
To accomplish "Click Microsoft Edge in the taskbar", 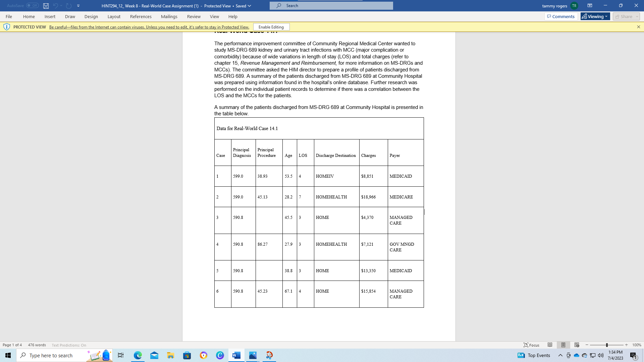I will coord(138,355).
